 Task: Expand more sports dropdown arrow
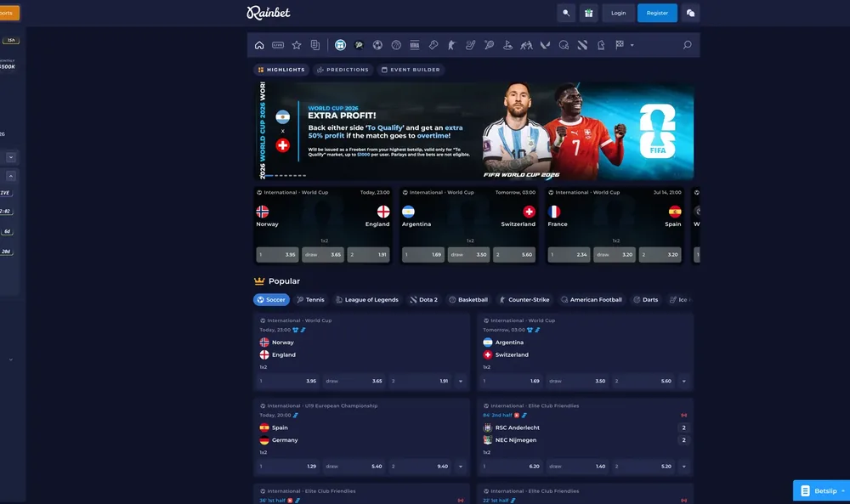coord(632,45)
